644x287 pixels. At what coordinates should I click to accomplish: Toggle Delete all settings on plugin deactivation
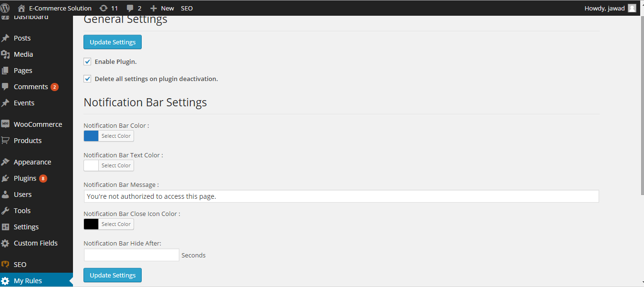(87, 79)
